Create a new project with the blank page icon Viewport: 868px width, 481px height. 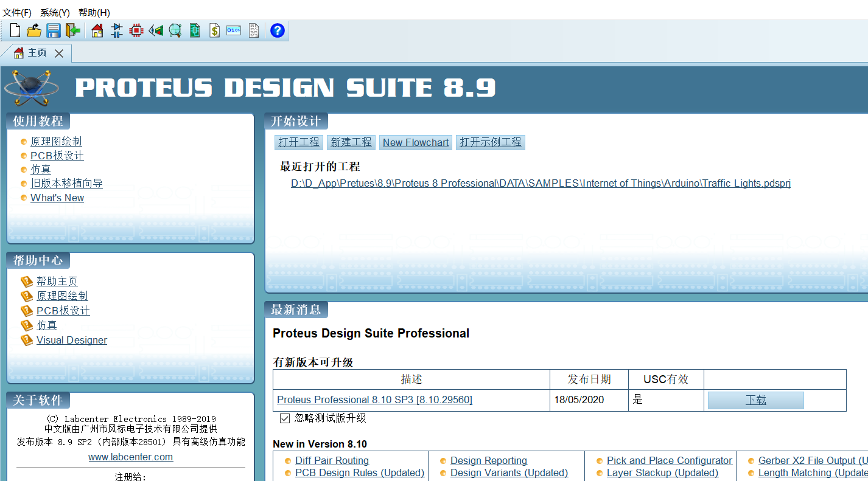click(x=15, y=30)
